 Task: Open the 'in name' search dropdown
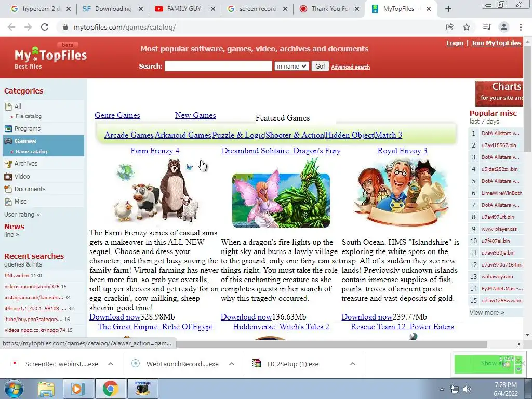[x=291, y=66]
